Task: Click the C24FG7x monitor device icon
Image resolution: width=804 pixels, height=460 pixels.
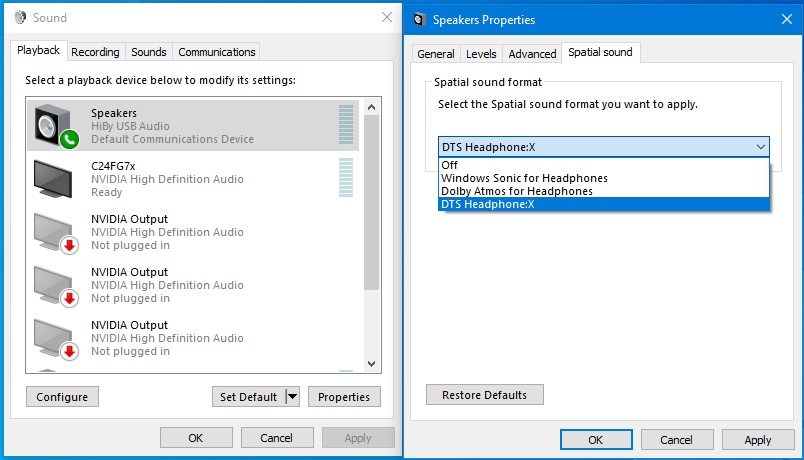Action: (53, 178)
